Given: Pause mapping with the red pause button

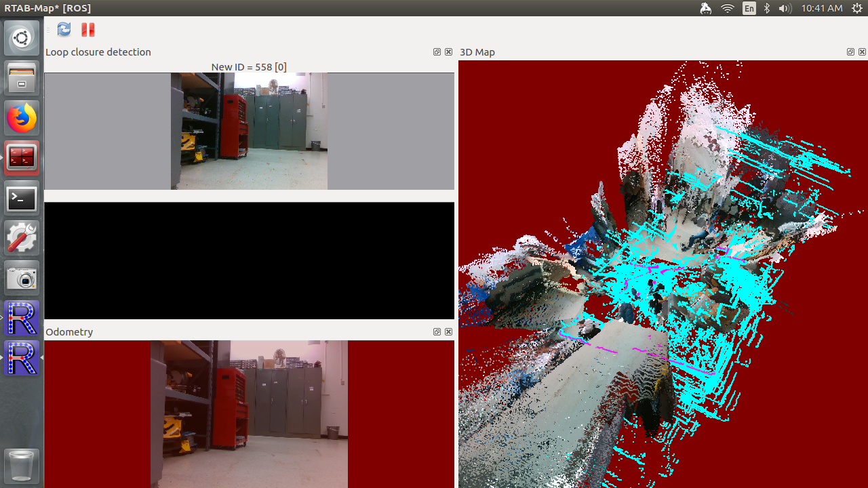Looking at the screenshot, I should coord(88,29).
